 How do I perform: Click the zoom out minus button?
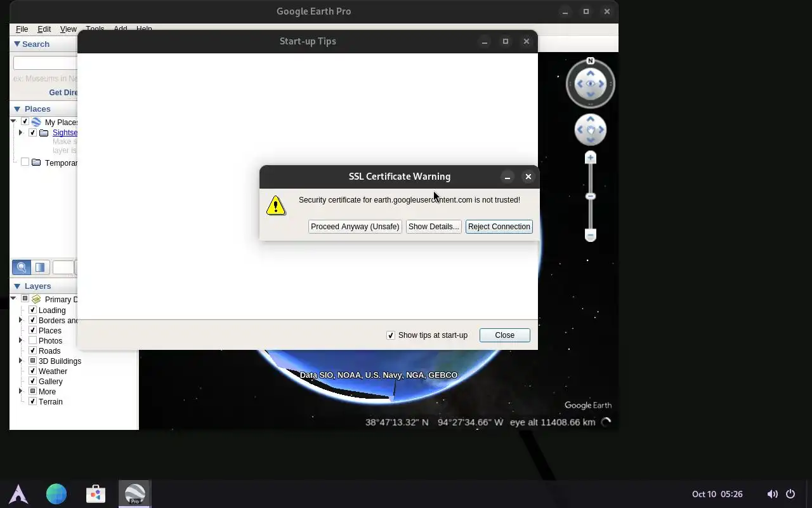[591, 236]
